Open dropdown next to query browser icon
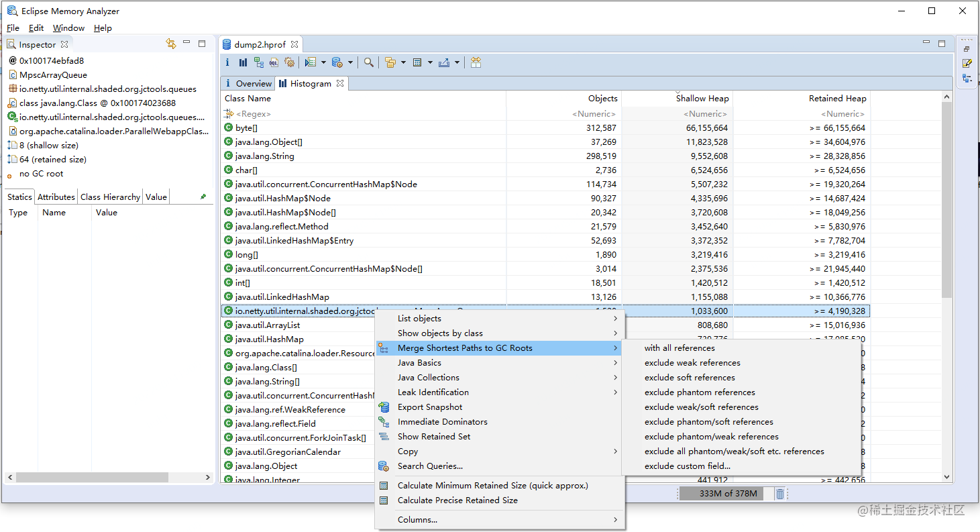The width and height of the screenshot is (980, 532). [350, 62]
